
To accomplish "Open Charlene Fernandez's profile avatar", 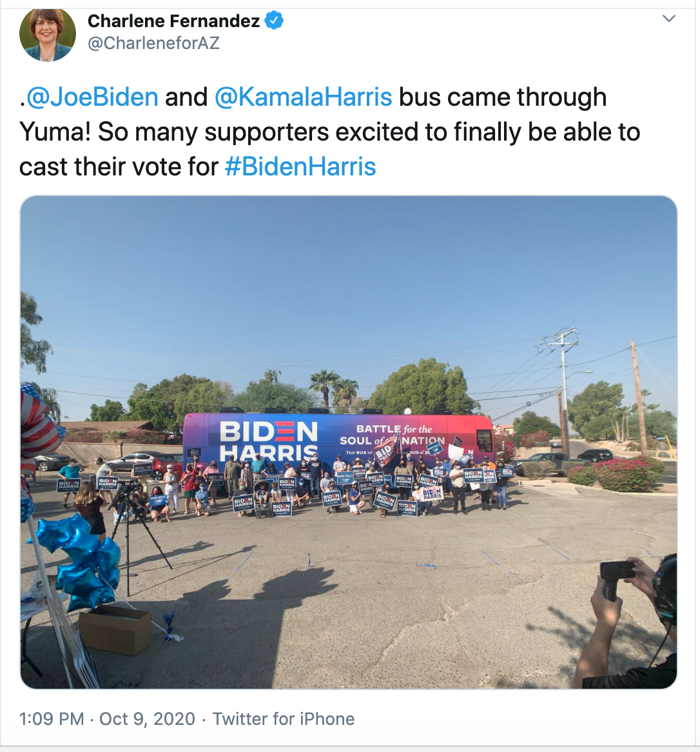I will pos(48,34).
